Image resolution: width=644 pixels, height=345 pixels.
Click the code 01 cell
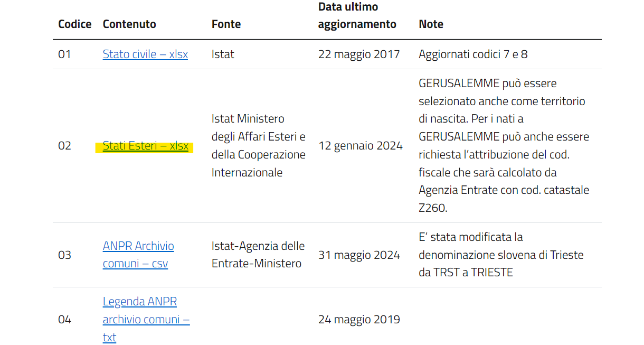(64, 54)
